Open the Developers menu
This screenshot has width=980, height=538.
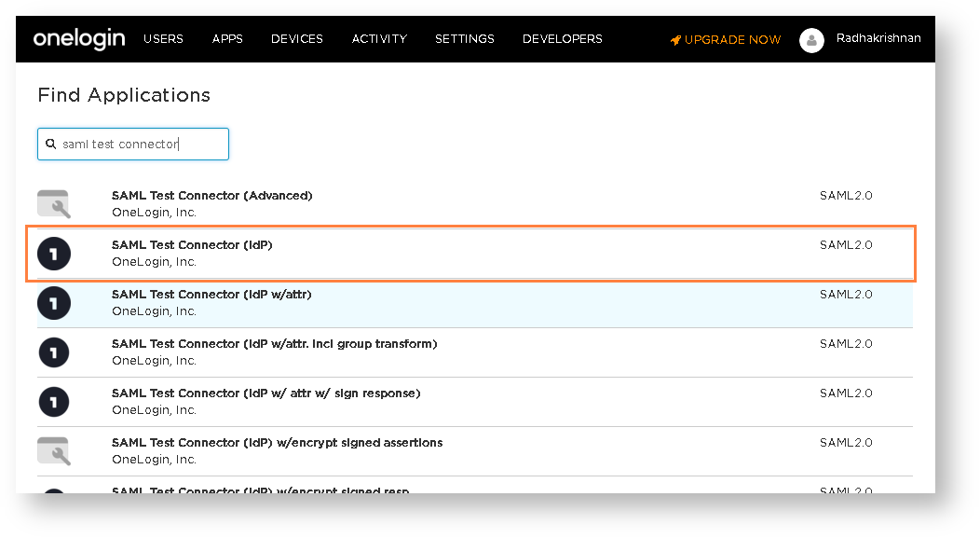[x=563, y=39]
